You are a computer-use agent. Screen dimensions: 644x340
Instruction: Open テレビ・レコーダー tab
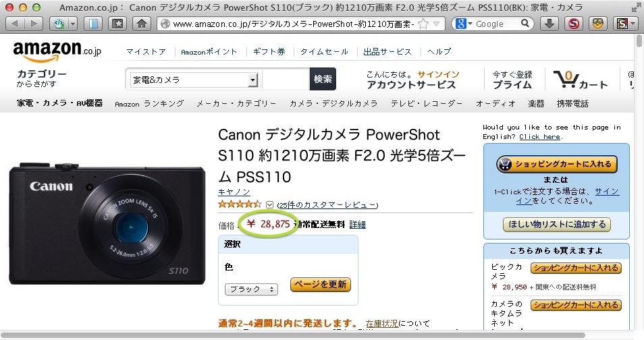pos(427,103)
